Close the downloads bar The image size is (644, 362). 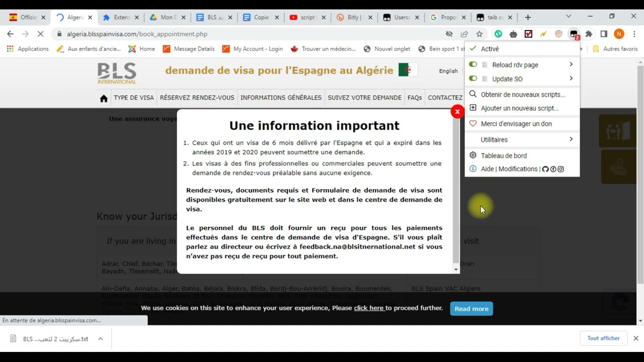pyautogui.click(x=636, y=338)
